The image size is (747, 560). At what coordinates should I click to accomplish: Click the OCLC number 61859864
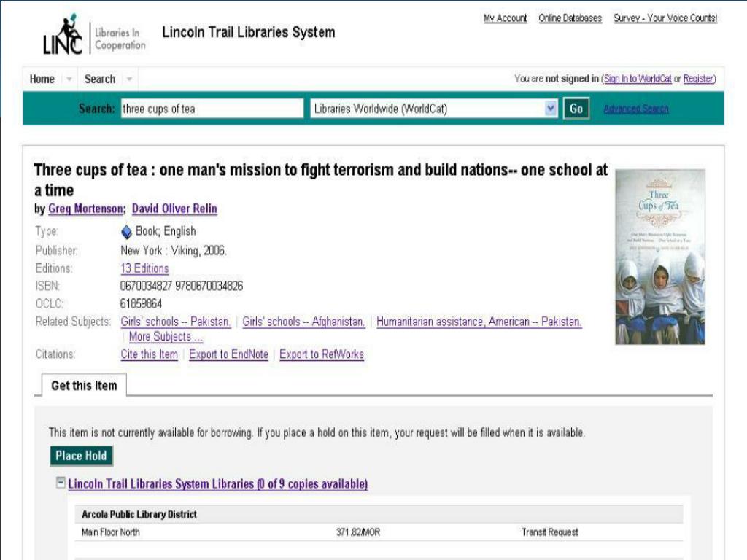[x=141, y=304]
